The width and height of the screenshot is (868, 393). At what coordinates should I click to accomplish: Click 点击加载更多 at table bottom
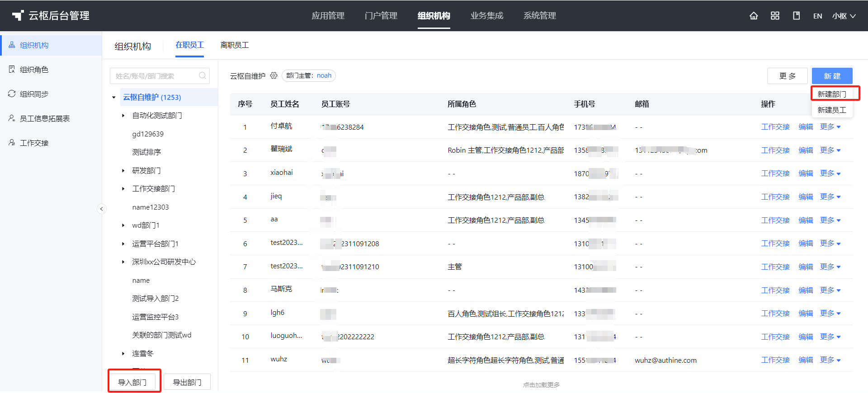[x=541, y=385]
